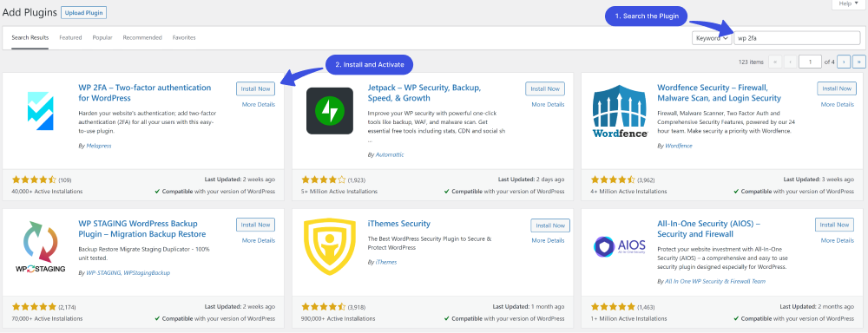Open the Keyword search type dropdown
Screen dimensions: 868x333
point(712,38)
